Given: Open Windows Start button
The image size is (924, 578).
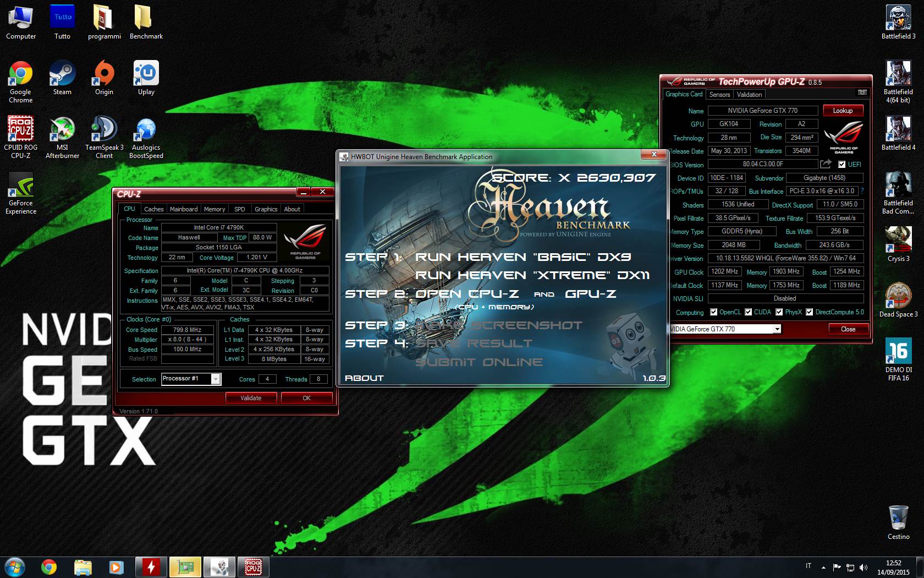Looking at the screenshot, I should coord(15,566).
